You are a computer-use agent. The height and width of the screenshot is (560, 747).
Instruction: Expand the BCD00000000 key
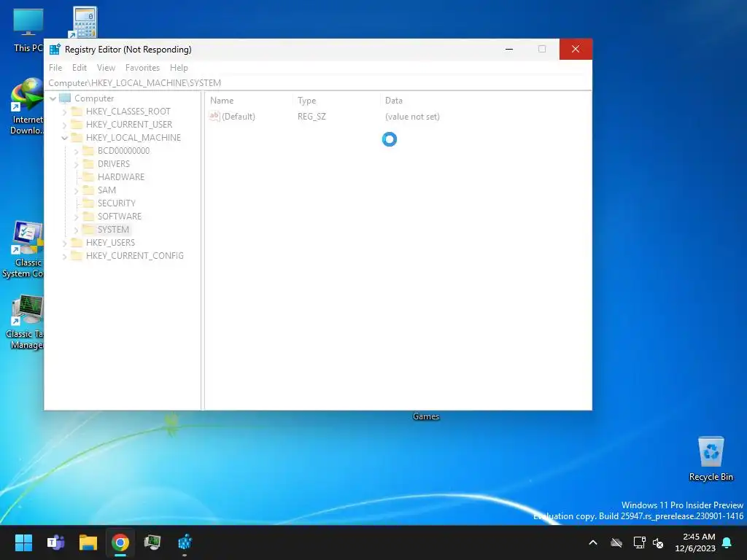click(x=76, y=152)
